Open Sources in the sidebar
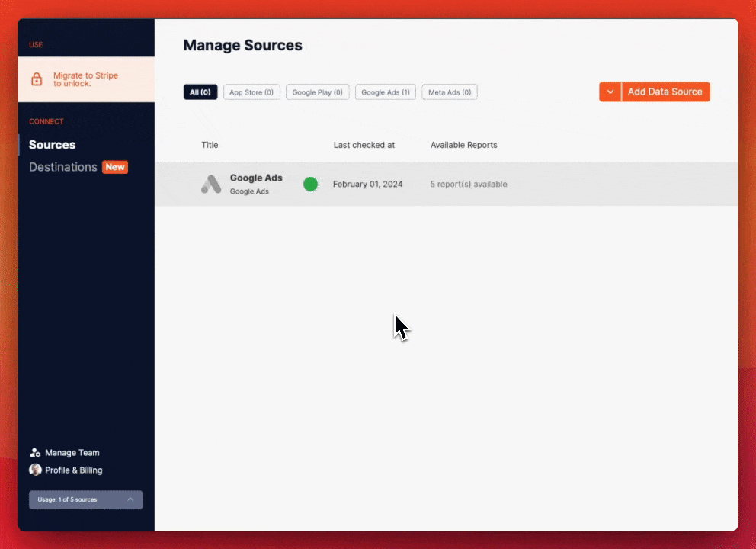The height and width of the screenshot is (549, 756). (x=52, y=145)
